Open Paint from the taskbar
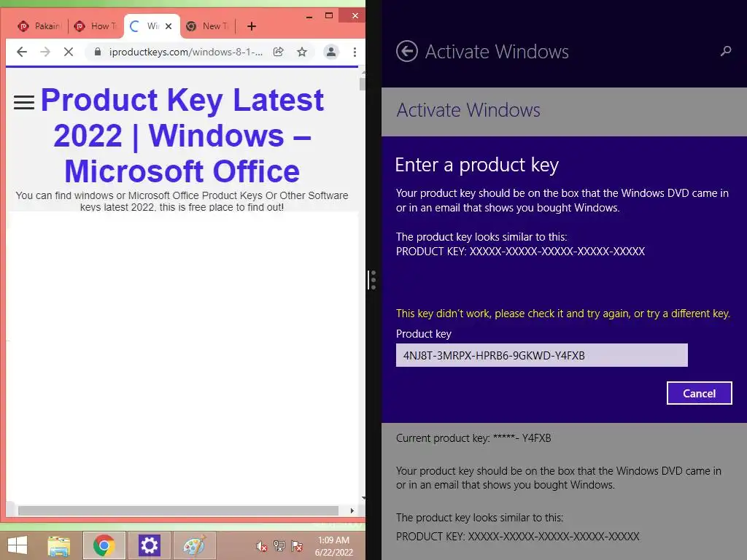This screenshot has width=747, height=560. [195, 545]
